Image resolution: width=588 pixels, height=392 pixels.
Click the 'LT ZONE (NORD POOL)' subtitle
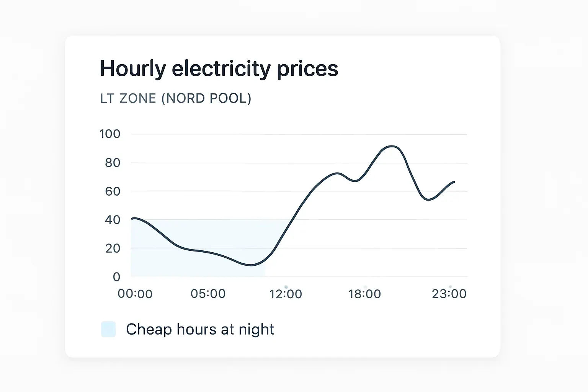tap(176, 98)
